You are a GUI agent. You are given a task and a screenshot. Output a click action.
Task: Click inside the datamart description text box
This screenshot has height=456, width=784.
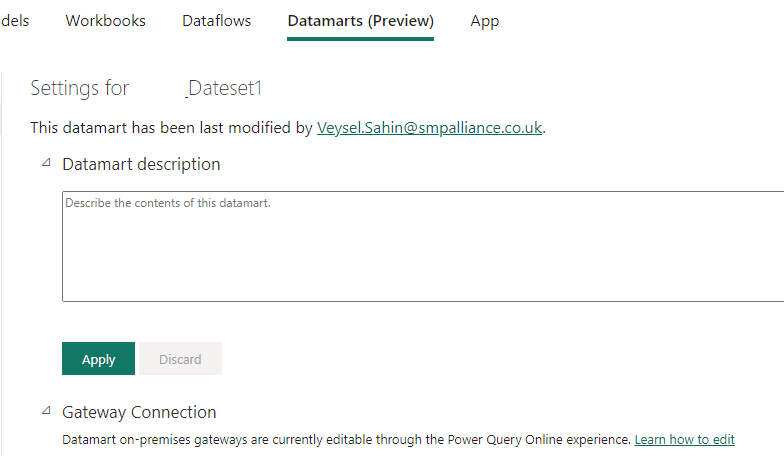(x=423, y=246)
